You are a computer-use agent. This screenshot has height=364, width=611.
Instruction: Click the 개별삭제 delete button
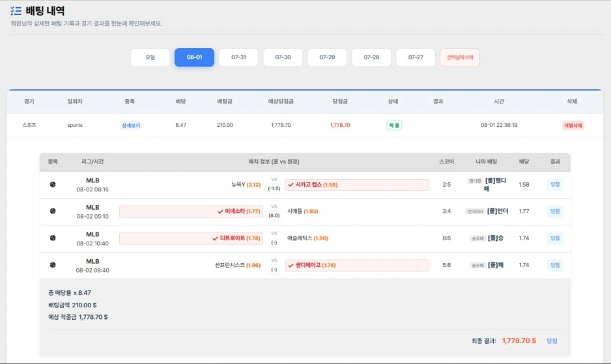click(573, 126)
